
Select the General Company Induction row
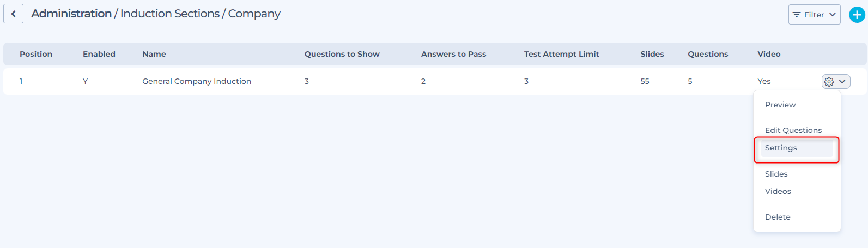[197, 81]
